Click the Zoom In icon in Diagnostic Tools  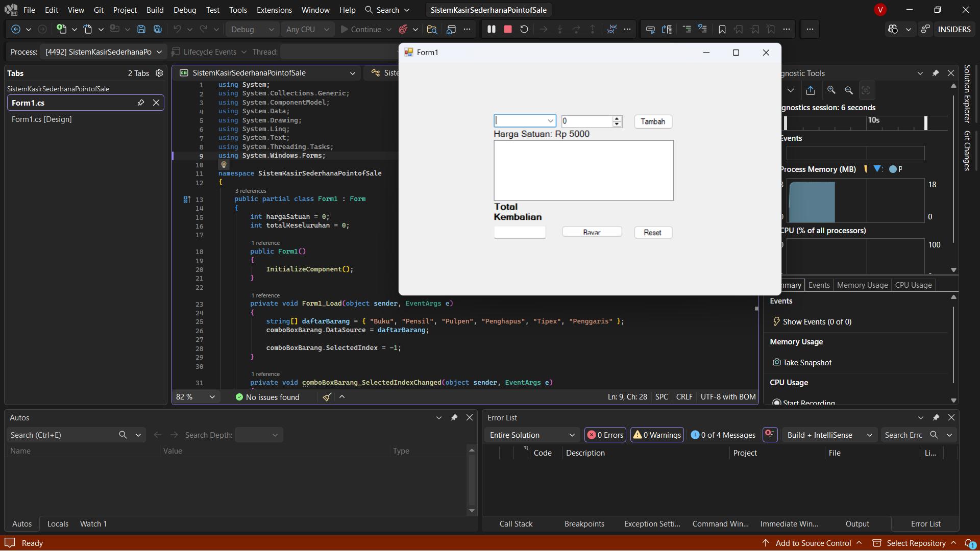pos(831,90)
